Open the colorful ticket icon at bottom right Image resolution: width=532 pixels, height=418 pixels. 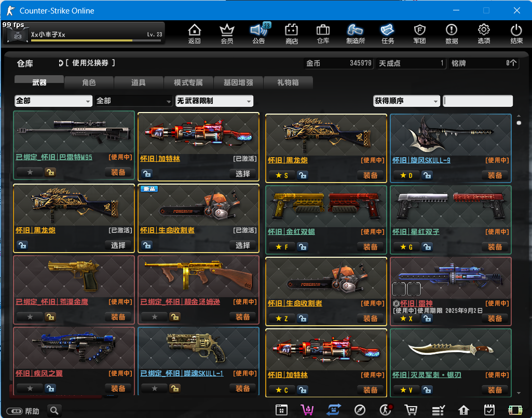tap(515, 410)
